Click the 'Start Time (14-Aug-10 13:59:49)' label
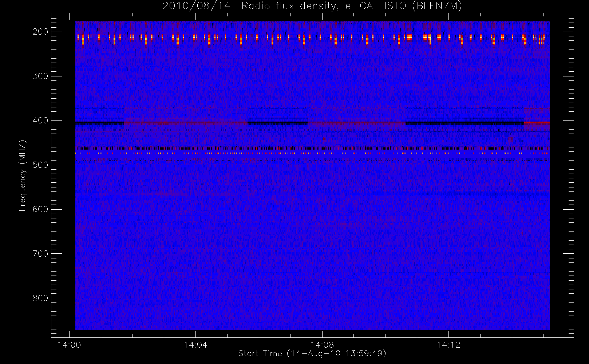The image size is (589, 364). click(x=312, y=353)
